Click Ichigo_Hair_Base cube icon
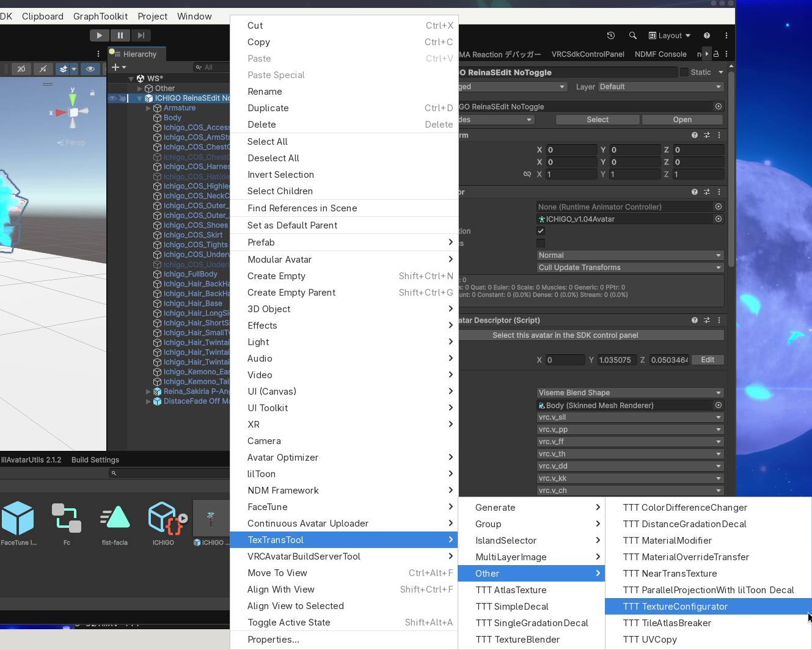Image resolution: width=812 pixels, height=650 pixels. click(x=158, y=304)
